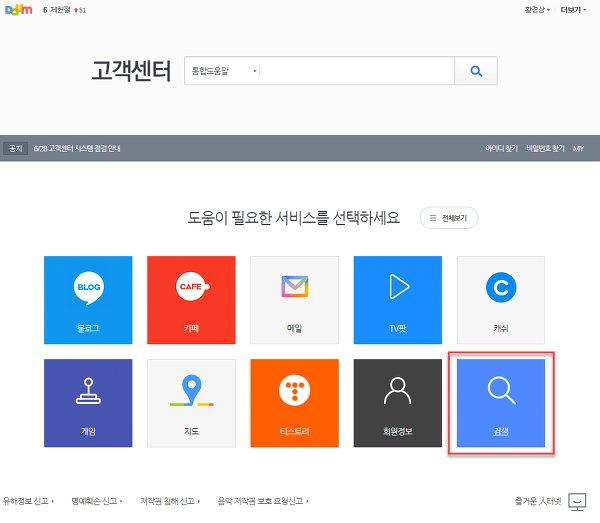Viewport: 600px width, 523px height.
Task: Click the 고객센터 page title
Action: (131, 71)
